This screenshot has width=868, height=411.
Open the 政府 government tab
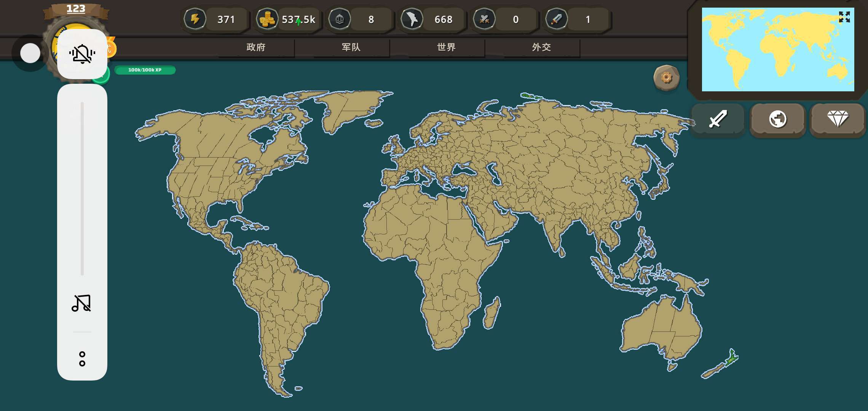tap(256, 47)
